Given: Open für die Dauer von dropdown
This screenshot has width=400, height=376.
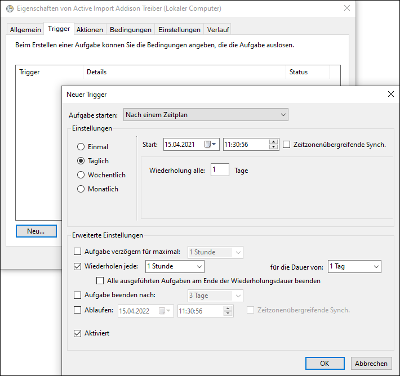Looking at the screenshot, I should [355, 266].
